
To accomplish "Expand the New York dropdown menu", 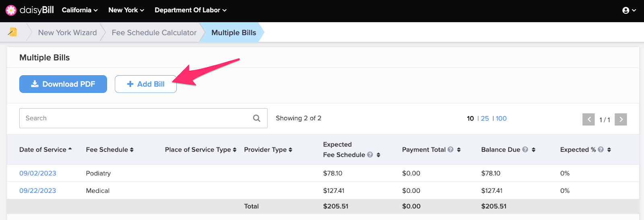I will [x=126, y=10].
